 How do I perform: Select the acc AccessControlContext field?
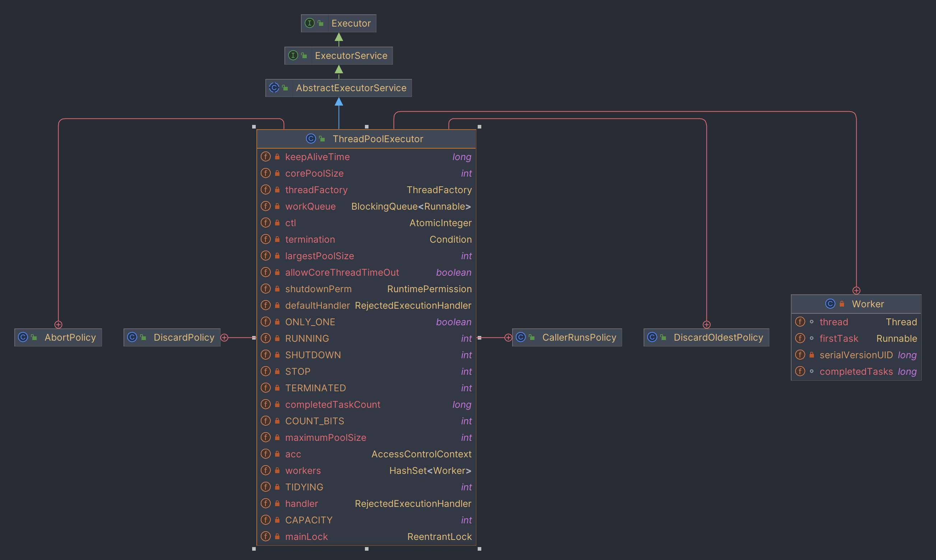366,454
